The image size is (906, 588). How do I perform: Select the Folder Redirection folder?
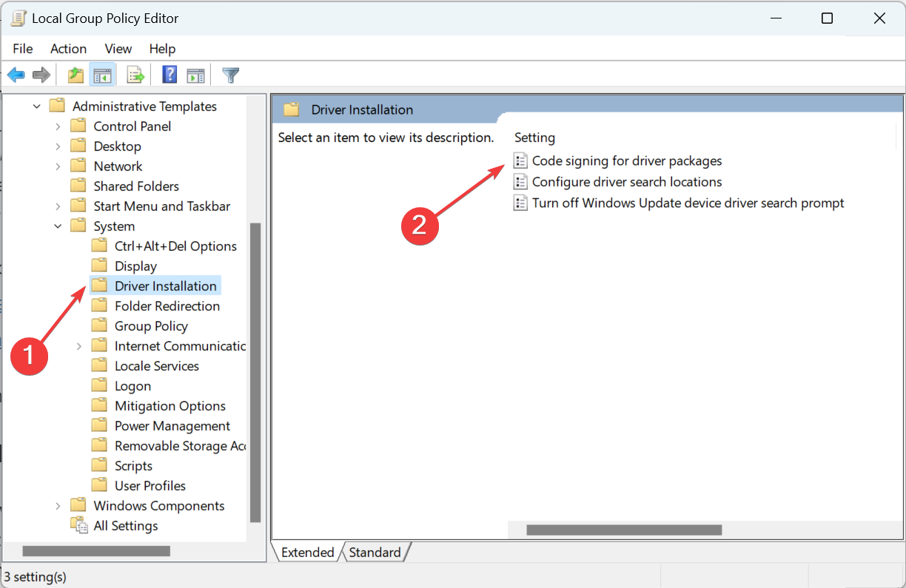(167, 305)
